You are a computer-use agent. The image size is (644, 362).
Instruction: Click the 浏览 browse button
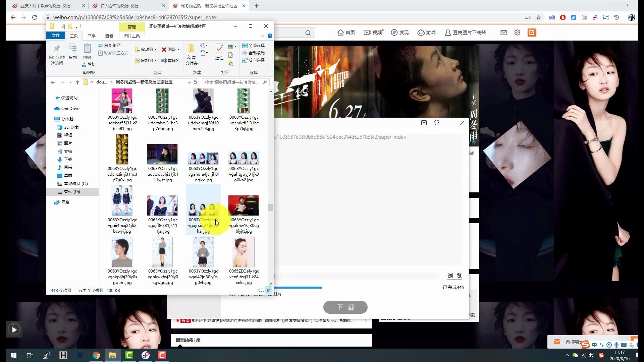point(454,276)
